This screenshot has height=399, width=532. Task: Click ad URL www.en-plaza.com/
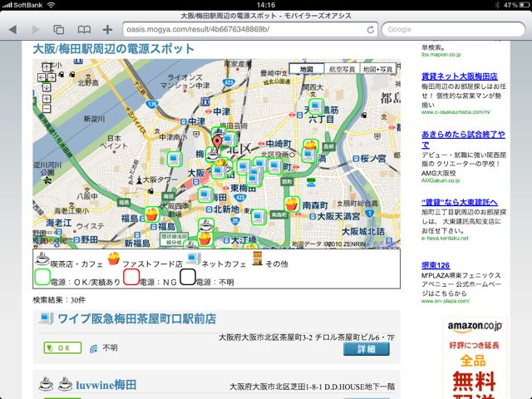[x=446, y=301]
